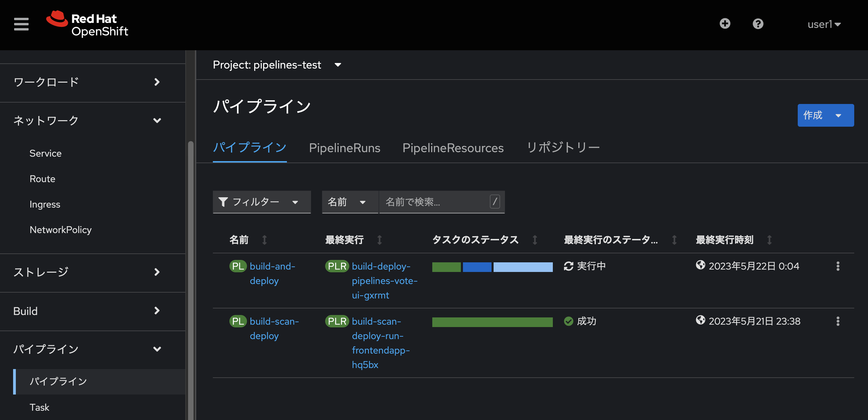Click the PLR badge beside build-deploy-pipelines-vote-ui-gxrmt

coord(337,266)
